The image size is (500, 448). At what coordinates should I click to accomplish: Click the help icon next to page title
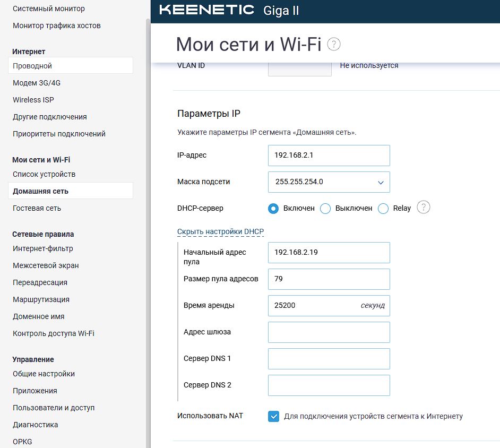(x=334, y=44)
